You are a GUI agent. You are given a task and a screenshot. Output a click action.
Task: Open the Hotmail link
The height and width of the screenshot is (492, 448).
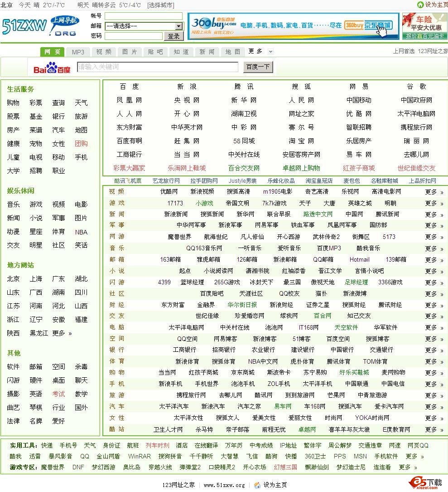coord(359,260)
